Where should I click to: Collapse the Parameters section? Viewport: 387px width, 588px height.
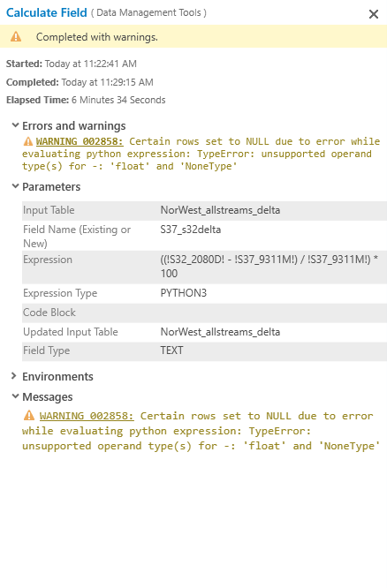tap(15, 186)
